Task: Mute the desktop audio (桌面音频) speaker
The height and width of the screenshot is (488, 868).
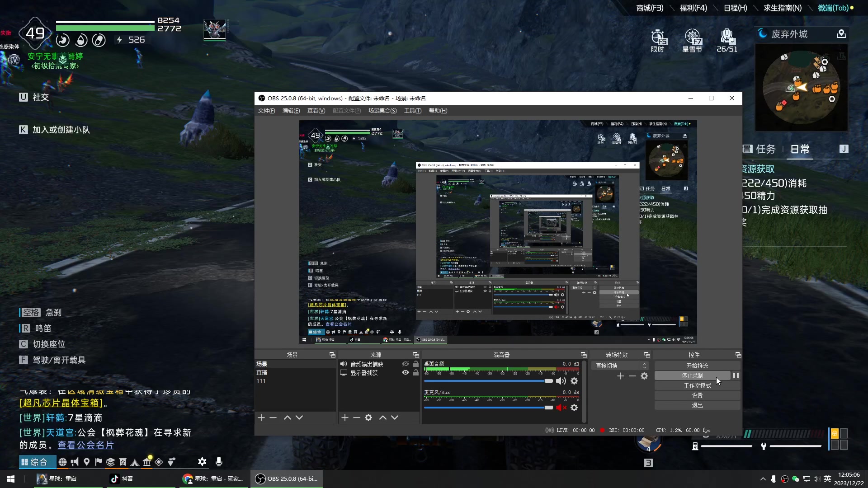Action: [x=561, y=381]
